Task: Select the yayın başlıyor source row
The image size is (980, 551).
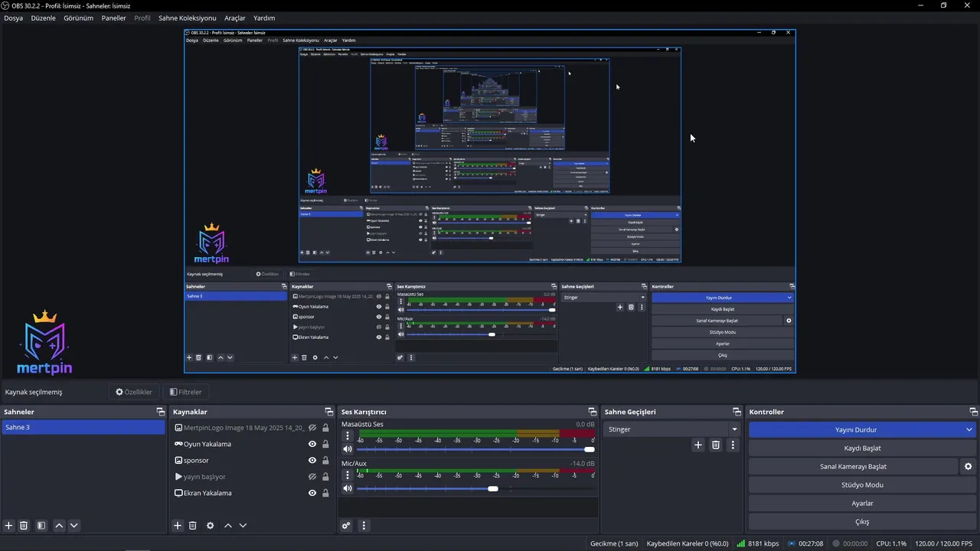Action: click(x=252, y=477)
